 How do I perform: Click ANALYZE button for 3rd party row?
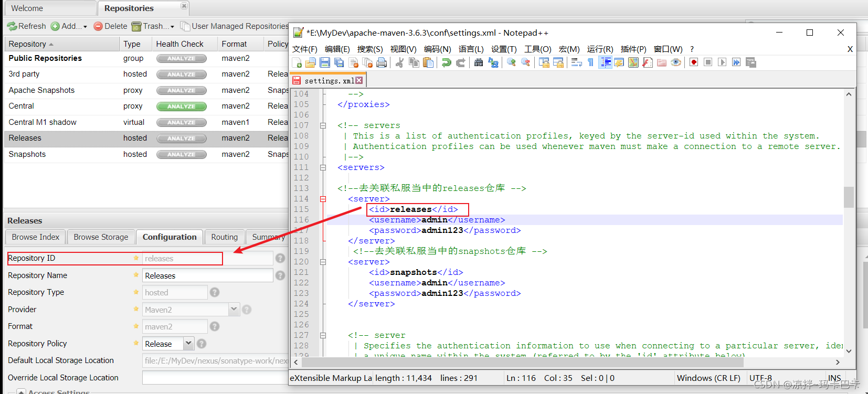pos(181,74)
